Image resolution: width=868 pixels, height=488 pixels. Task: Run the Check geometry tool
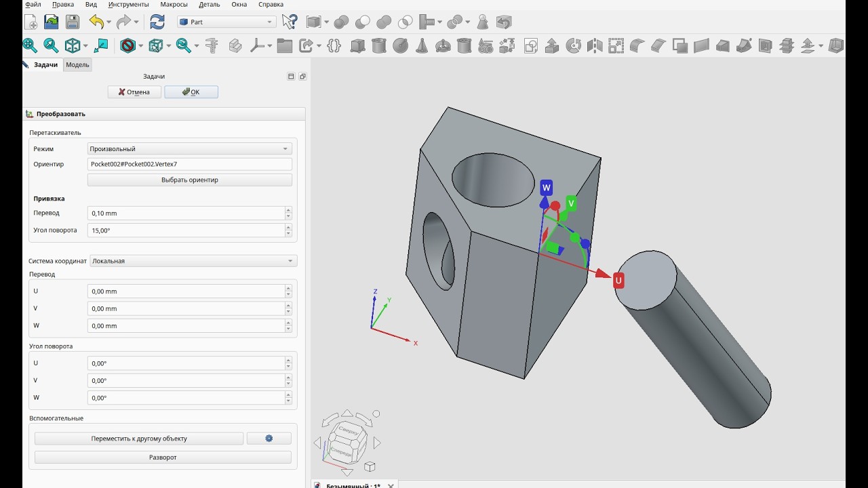click(x=483, y=22)
